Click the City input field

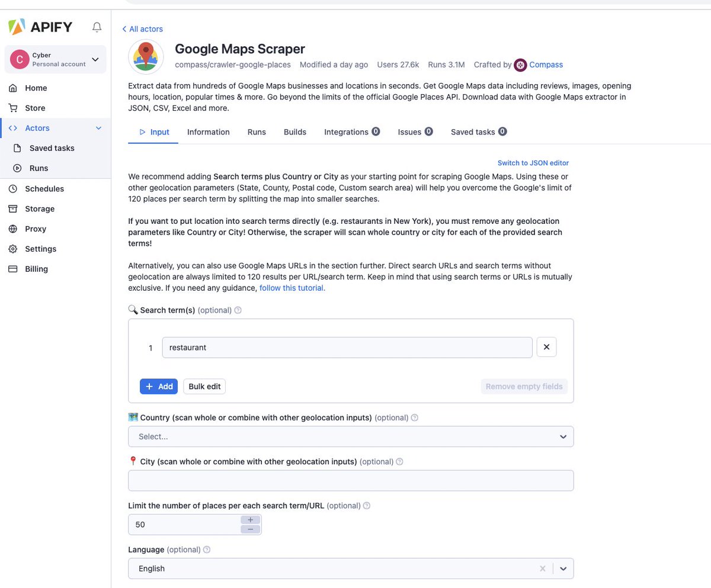(351, 480)
